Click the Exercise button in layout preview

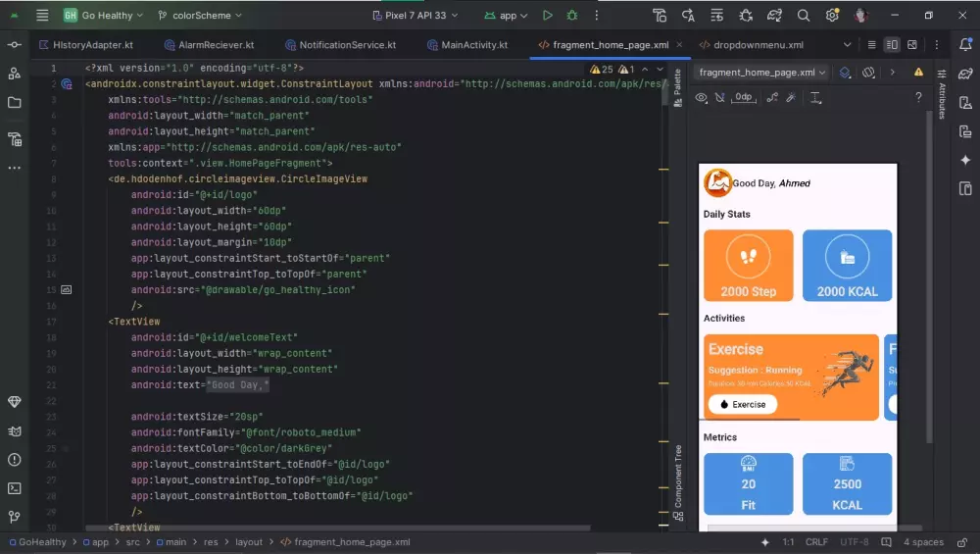click(x=742, y=404)
